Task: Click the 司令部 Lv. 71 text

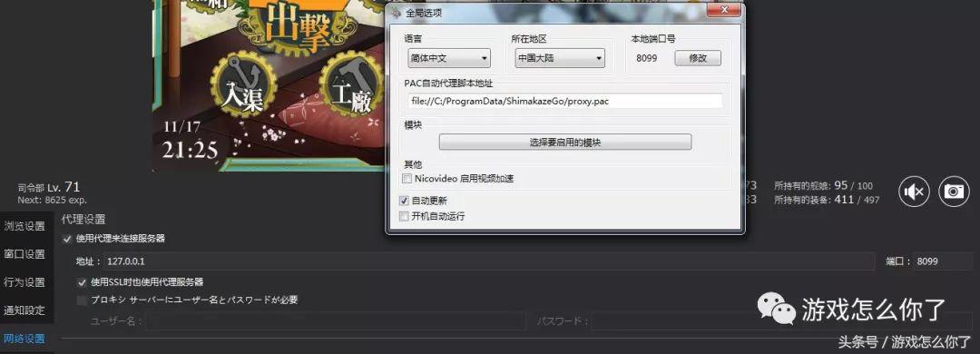Action: pyautogui.click(x=49, y=187)
